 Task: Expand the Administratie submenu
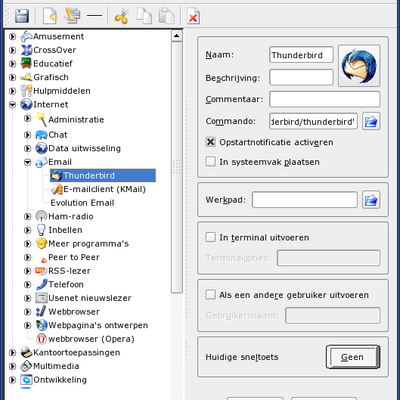pyautogui.click(x=28, y=118)
